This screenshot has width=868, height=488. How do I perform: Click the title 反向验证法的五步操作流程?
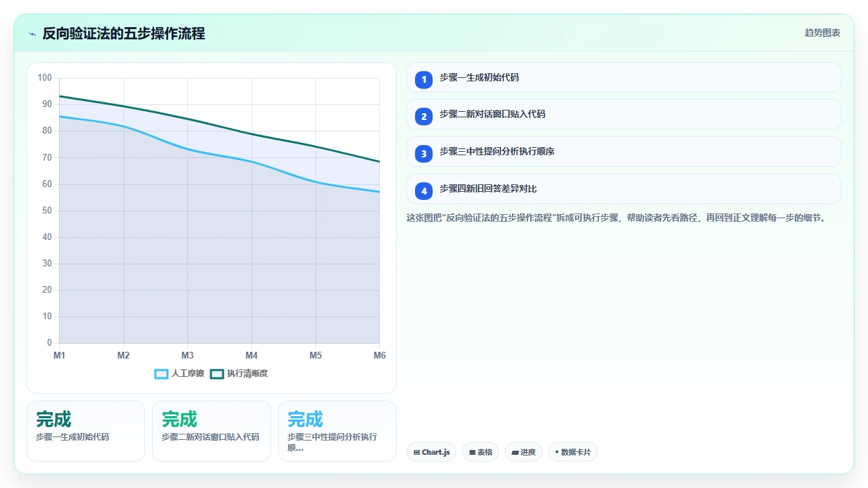click(123, 33)
